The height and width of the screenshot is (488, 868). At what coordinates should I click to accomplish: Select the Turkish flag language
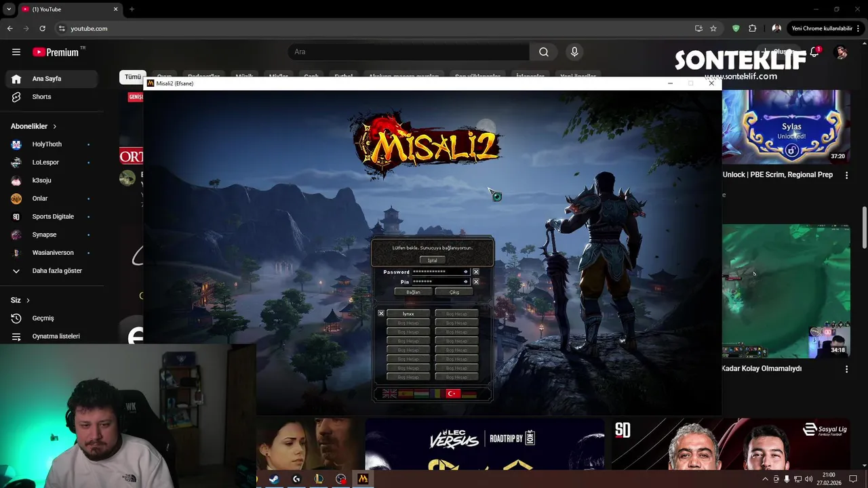coord(453,394)
